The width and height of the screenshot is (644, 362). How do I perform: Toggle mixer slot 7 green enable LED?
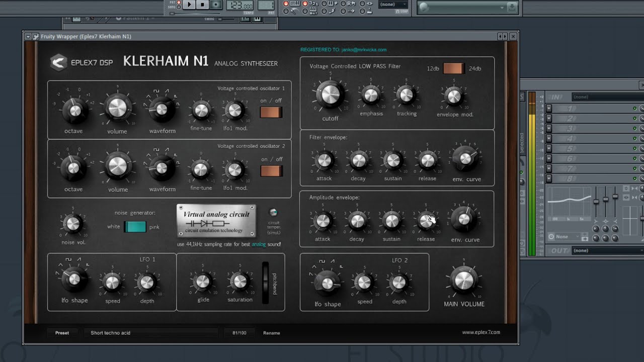coord(635,168)
